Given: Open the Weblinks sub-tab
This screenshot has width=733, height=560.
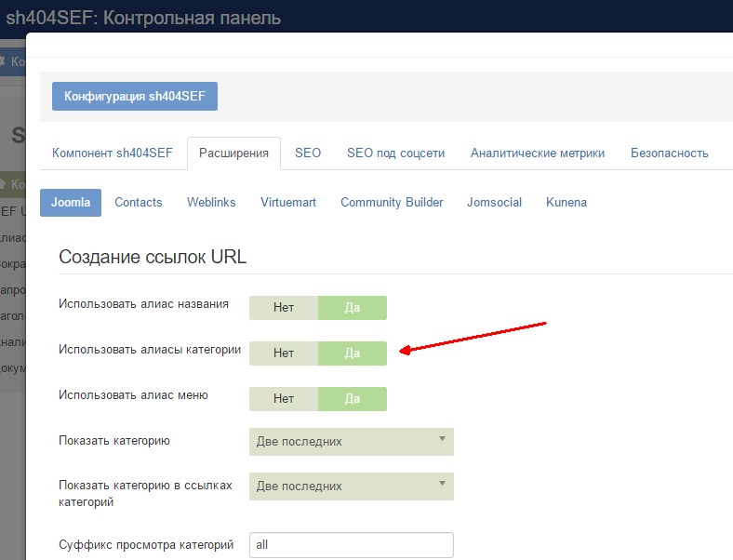Looking at the screenshot, I should pos(211,202).
